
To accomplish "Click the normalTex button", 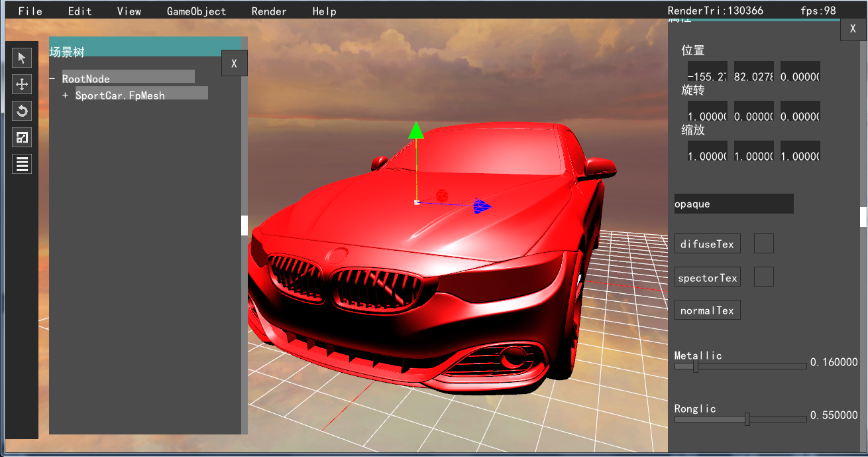I will pos(707,310).
